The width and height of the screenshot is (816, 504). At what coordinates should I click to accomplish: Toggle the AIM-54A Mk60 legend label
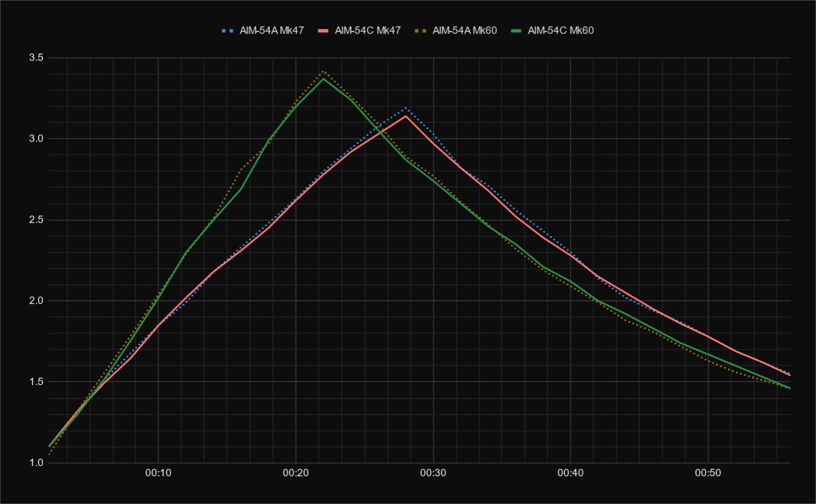tap(464, 31)
